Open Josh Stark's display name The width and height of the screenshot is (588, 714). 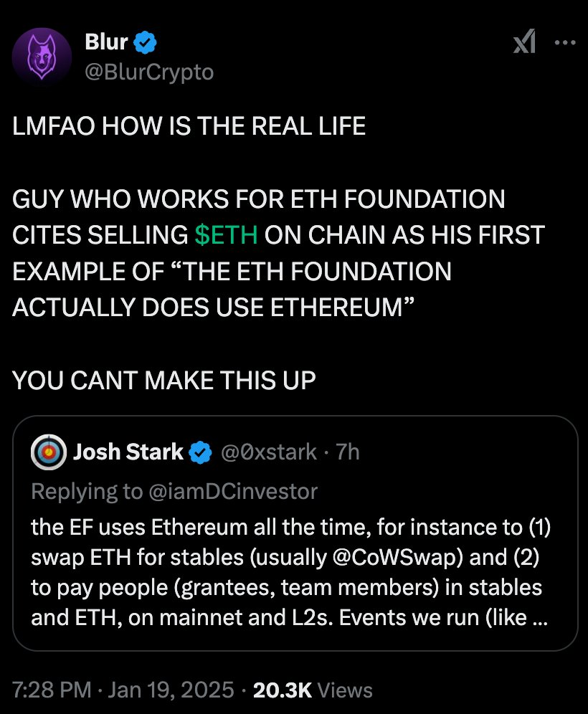(x=128, y=452)
